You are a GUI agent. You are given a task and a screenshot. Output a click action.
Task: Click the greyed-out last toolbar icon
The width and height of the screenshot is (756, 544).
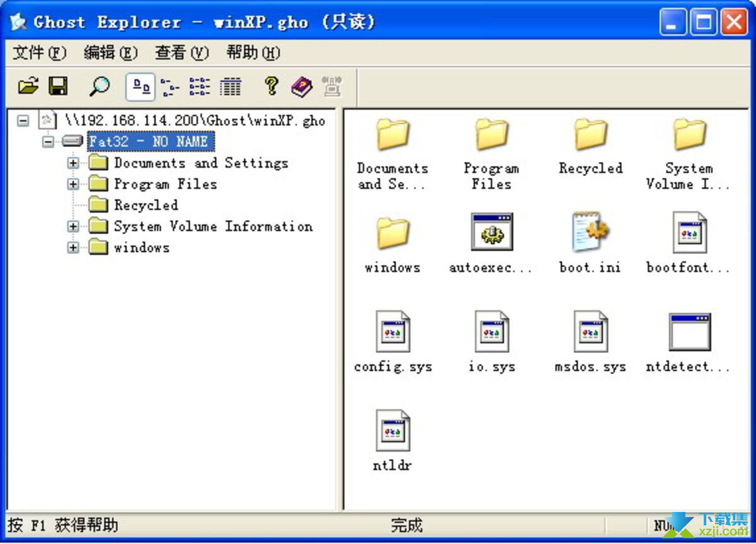coord(332,86)
